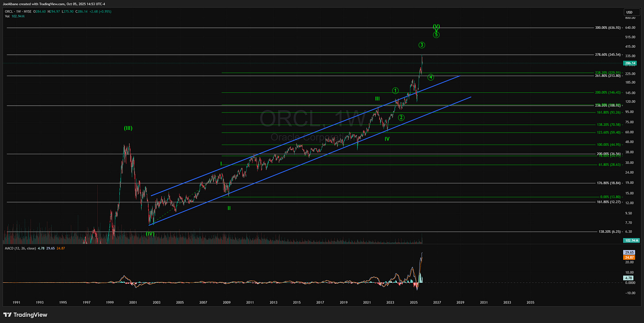Viewport: 644px width, 323px height.
Task: Click the (V) wave label at top
Action: click(x=436, y=26)
